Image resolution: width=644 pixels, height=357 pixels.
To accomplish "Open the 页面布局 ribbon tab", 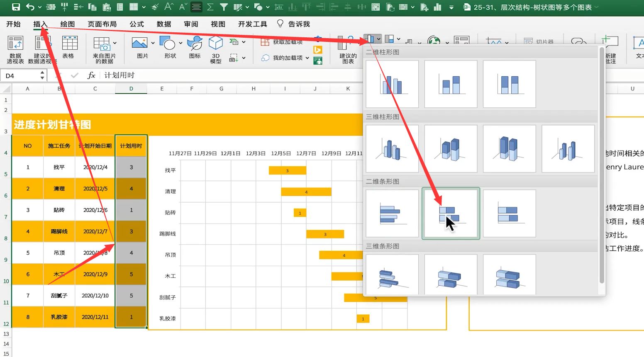I will pyautogui.click(x=102, y=24).
